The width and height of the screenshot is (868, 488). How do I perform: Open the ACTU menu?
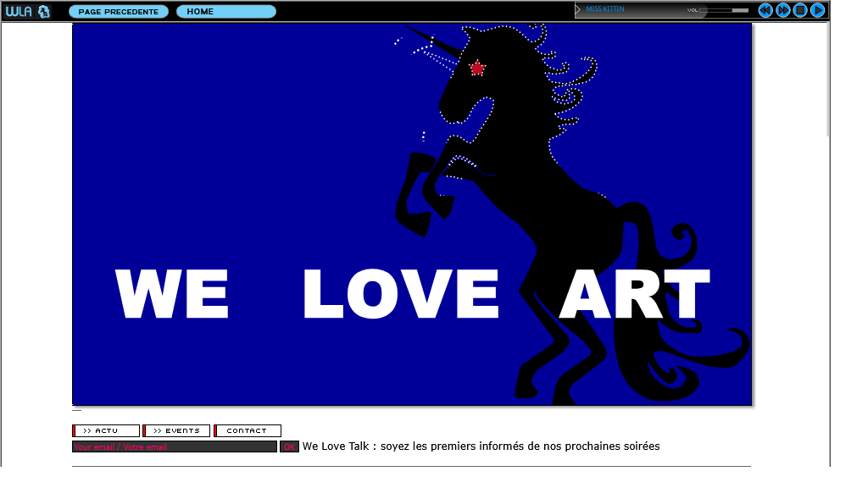[x=106, y=430]
